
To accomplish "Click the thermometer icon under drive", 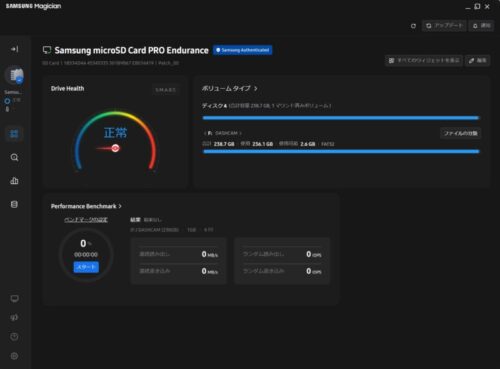I will point(7,109).
